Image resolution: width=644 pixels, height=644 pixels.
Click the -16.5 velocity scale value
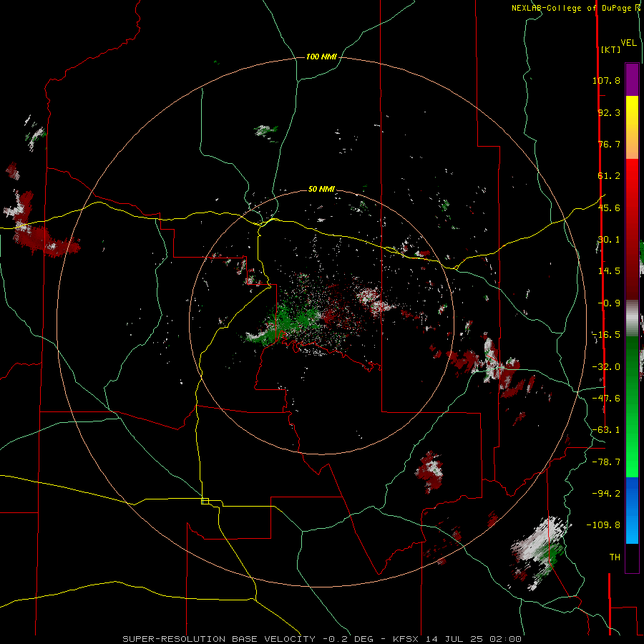[x=606, y=335]
